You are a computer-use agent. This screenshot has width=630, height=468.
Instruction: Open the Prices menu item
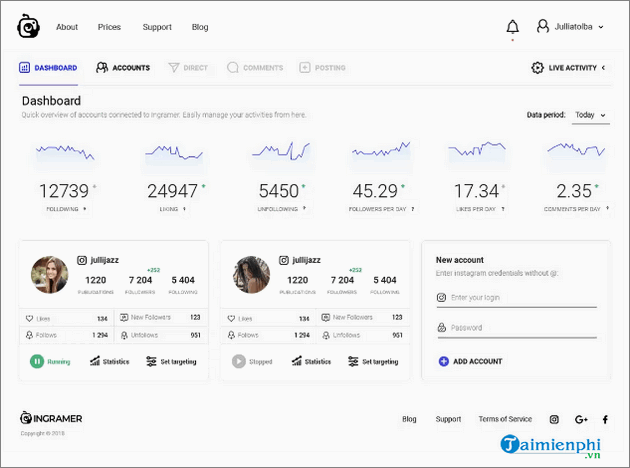pyautogui.click(x=109, y=27)
